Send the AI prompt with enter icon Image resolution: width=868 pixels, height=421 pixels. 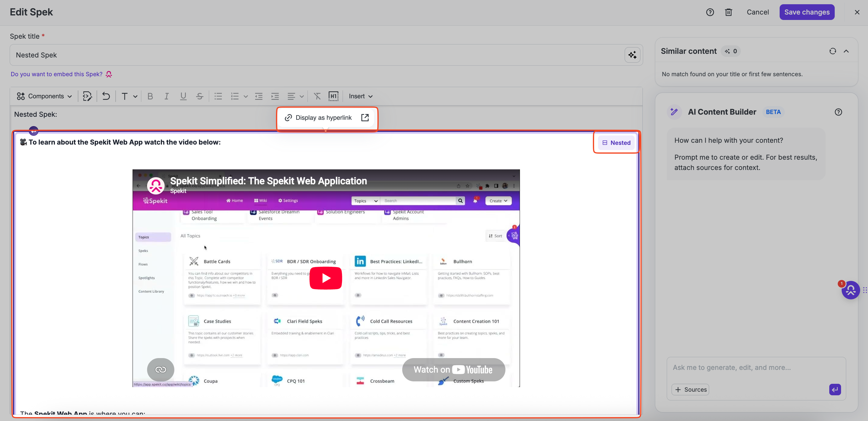click(x=835, y=390)
